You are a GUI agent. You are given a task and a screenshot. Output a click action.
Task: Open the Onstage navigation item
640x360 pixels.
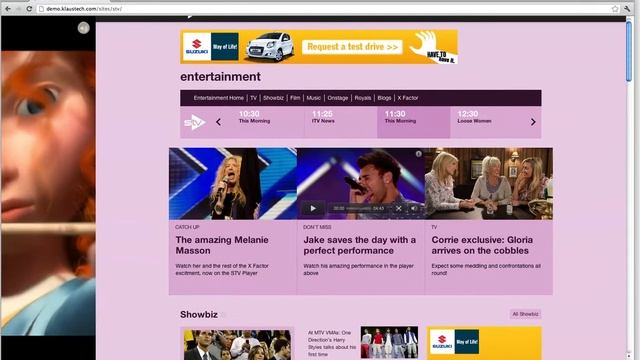click(338, 98)
